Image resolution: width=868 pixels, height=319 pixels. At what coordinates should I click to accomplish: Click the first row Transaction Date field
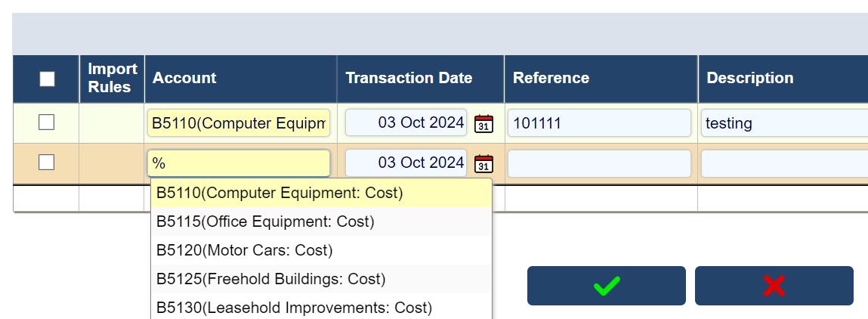click(406, 123)
